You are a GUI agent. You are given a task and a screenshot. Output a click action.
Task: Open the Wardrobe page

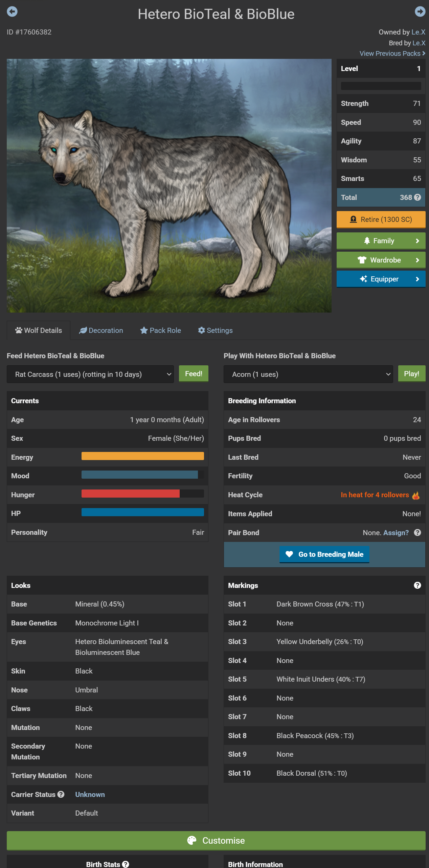[381, 260]
